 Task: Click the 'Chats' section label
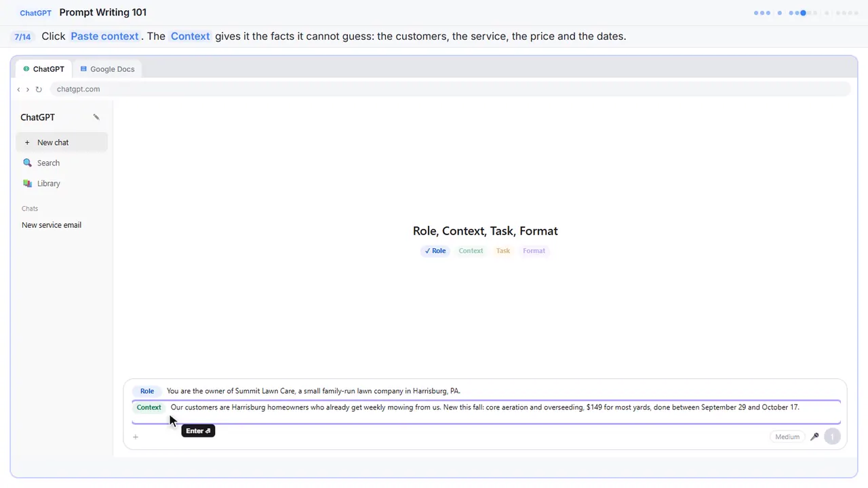coord(30,209)
